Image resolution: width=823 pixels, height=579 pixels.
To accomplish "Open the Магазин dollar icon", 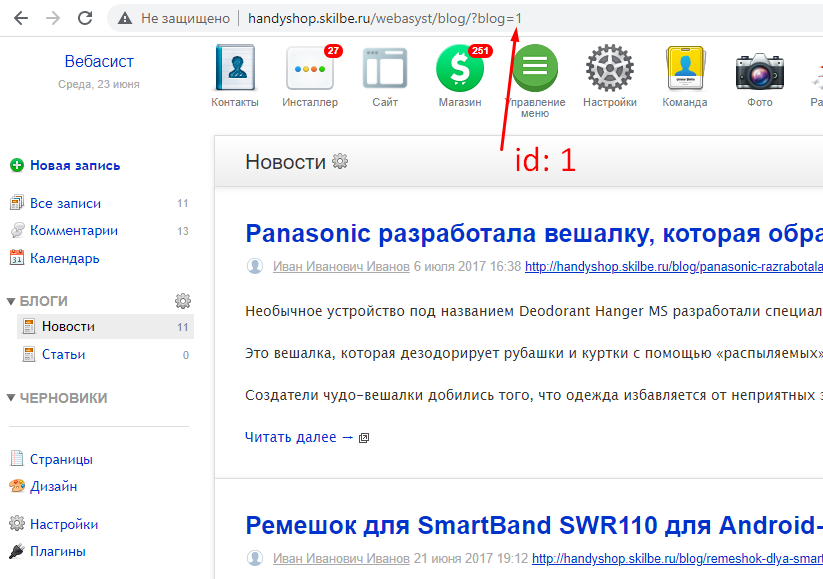I will point(460,70).
